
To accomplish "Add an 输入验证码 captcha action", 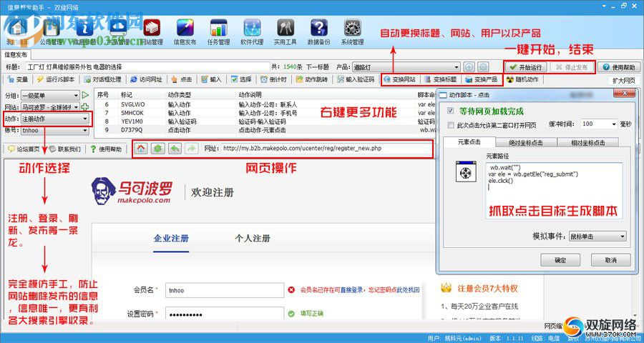I will (x=356, y=79).
